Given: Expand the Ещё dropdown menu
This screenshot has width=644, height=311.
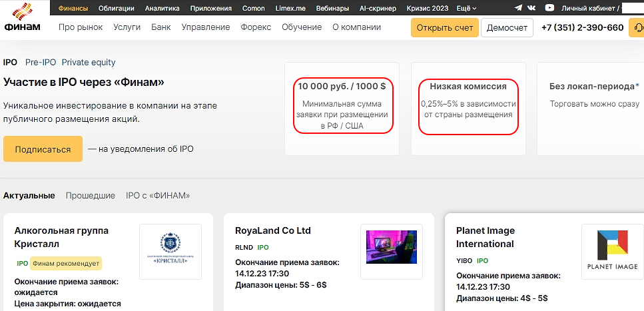Looking at the screenshot, I should click(466, 9).
